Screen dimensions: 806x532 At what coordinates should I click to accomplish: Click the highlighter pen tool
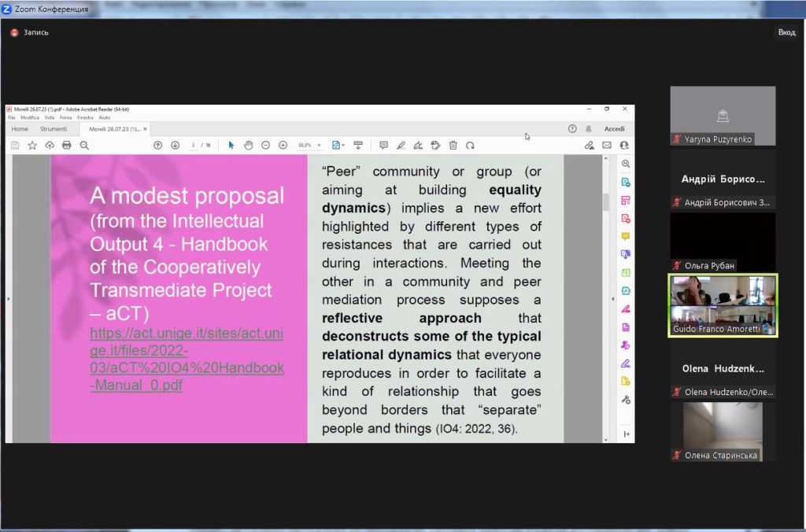point(401,146)
